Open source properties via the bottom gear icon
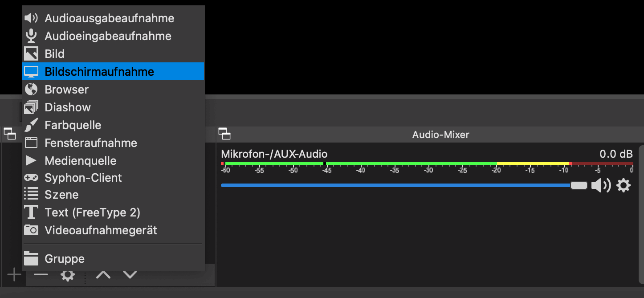The height and width of the screenshot is (298, 644). (x=67, y=275)
